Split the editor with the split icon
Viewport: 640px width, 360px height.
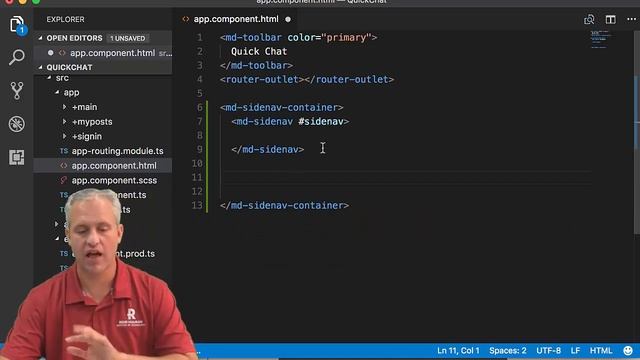coord(611,19)
